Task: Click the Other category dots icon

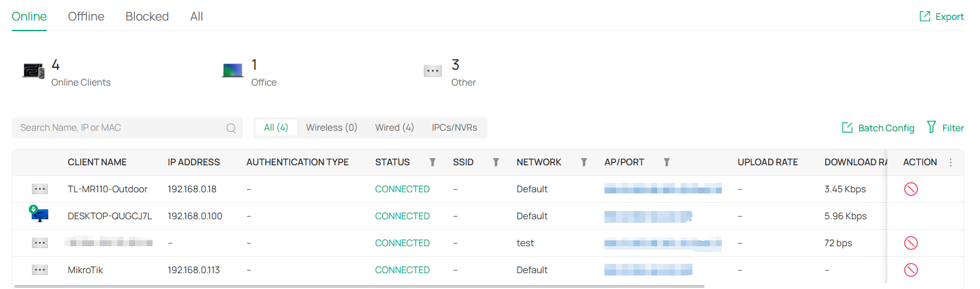Action: point(432,71)
